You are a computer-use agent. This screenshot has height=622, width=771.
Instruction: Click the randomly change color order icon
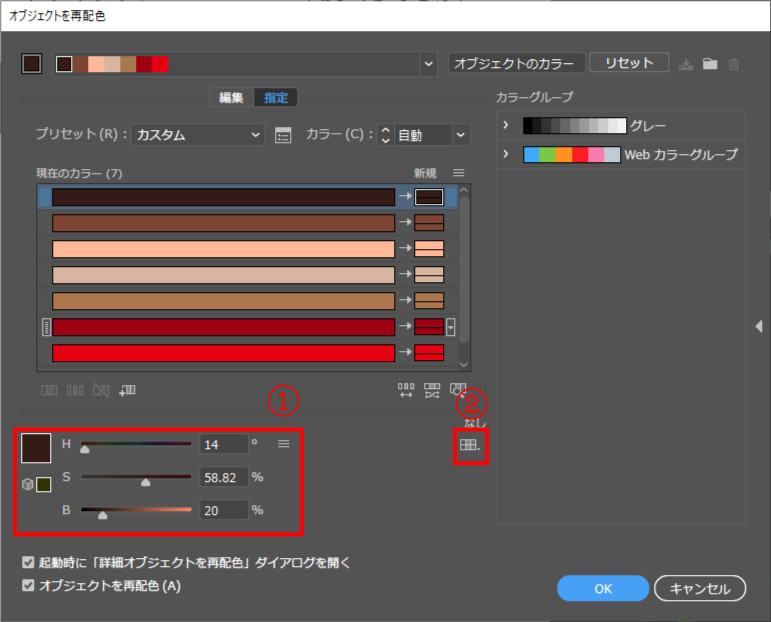click(406, 390)
